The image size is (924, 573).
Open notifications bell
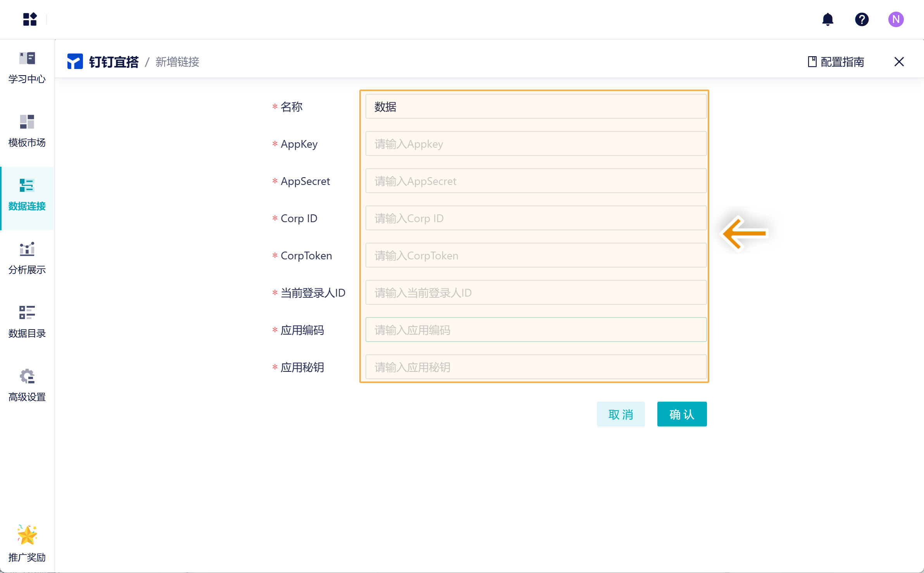pyautogui.click(x=827, y=19)
